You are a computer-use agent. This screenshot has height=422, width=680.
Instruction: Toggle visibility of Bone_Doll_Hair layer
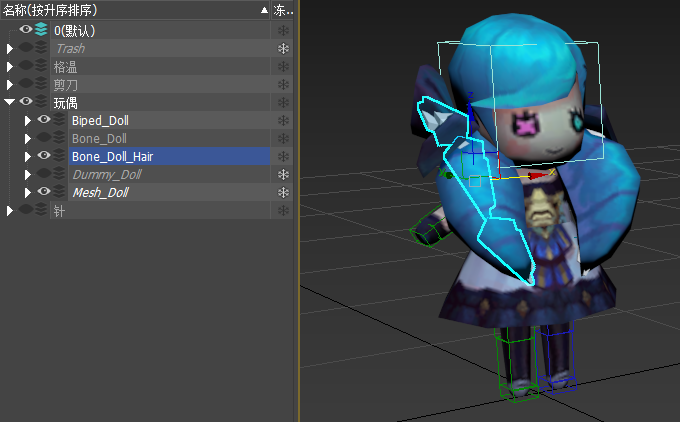click(44, 156)
